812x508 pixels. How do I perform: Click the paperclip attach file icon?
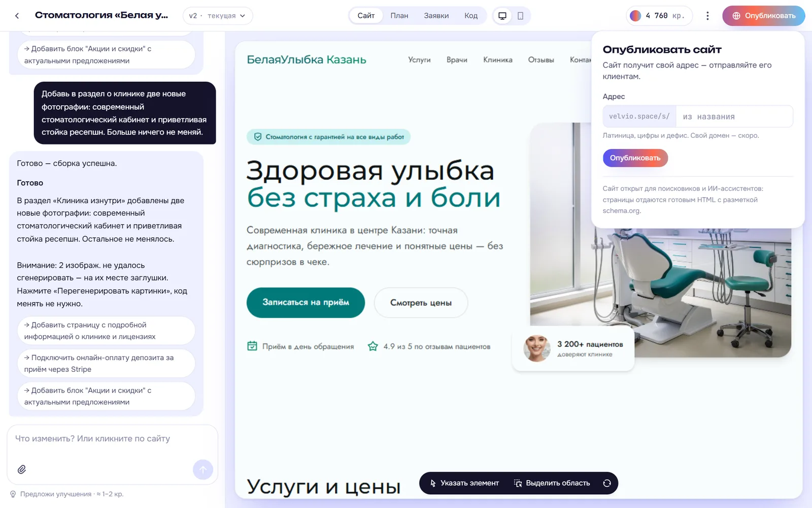[22, 469]
